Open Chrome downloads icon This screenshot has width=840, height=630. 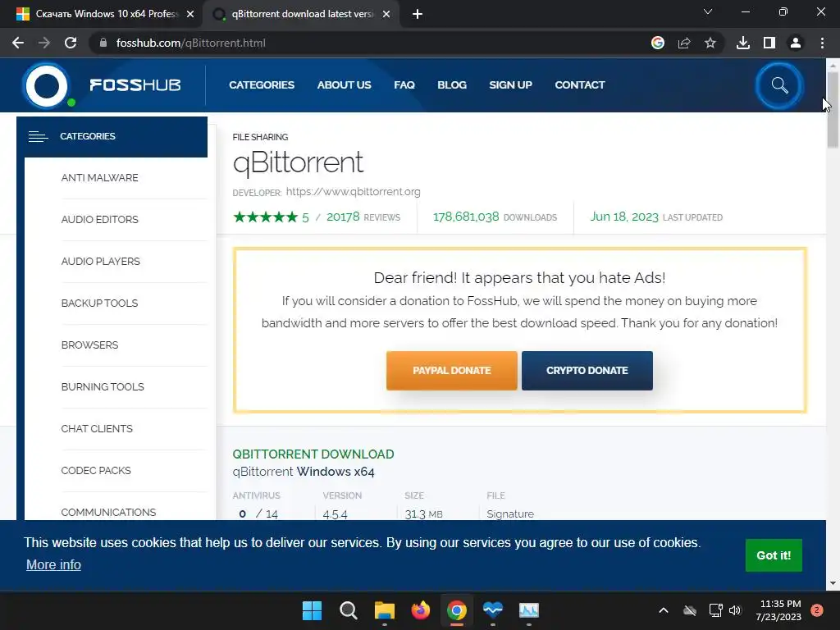click(x=743, y=43)
